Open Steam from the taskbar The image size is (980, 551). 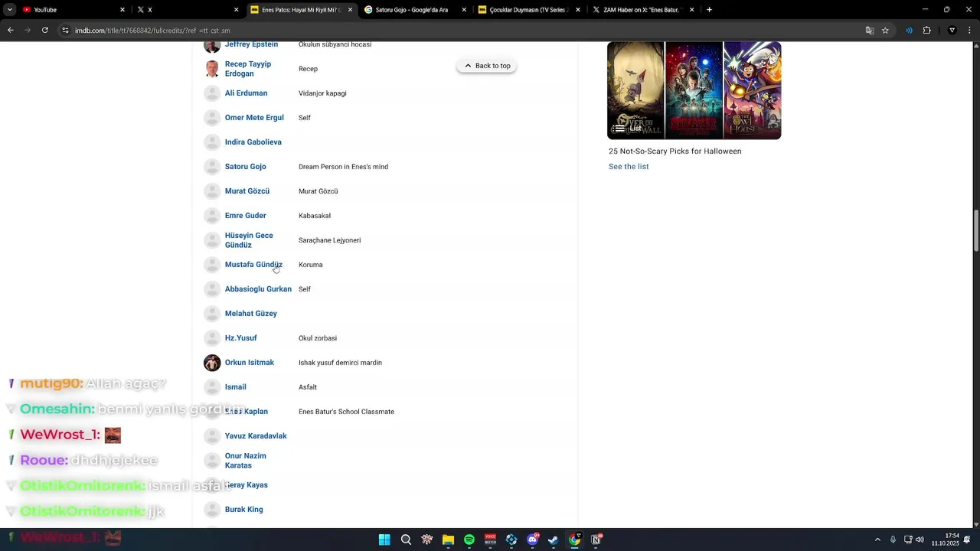(554, 540)
